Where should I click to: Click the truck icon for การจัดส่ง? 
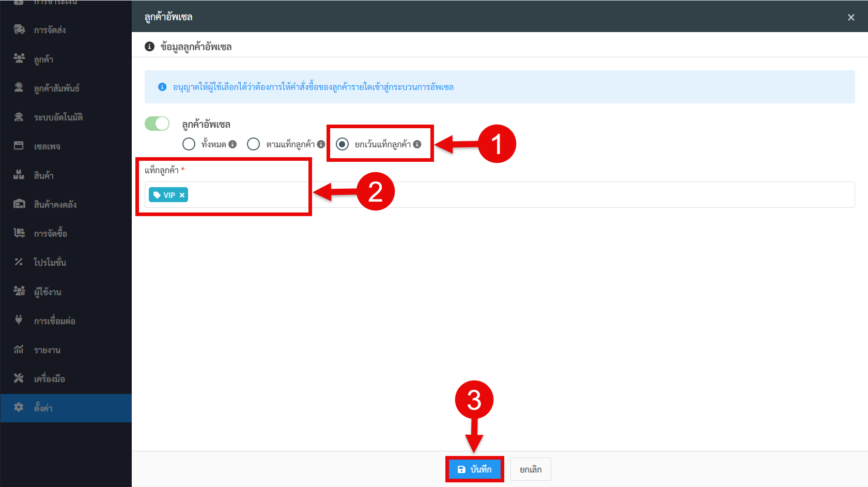coord(19,29)
